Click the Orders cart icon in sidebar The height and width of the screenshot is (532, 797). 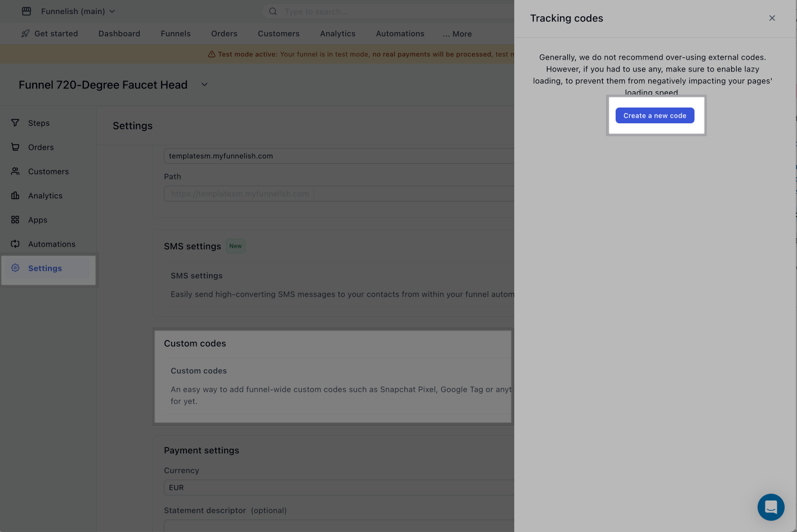(x=15, y=147)
